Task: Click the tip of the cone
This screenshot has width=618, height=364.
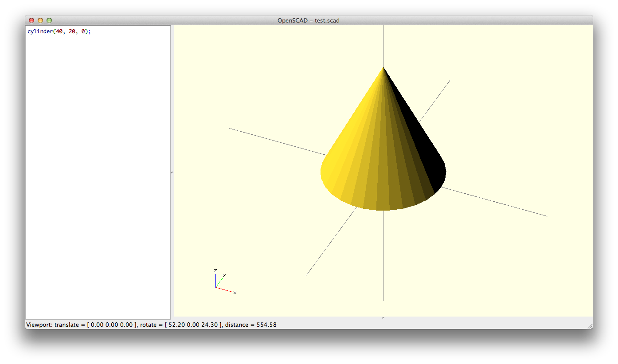Action: [x=383, y=68]
